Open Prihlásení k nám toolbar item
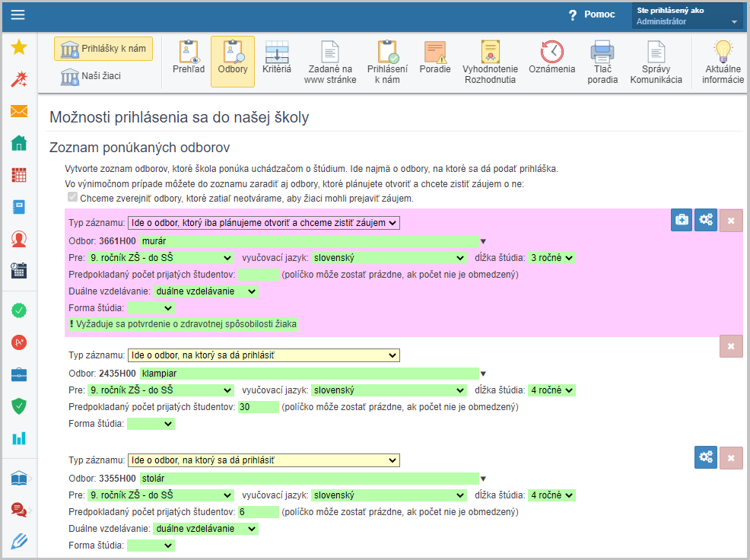Screen dimensions: 750x560 tap(387, 62)
